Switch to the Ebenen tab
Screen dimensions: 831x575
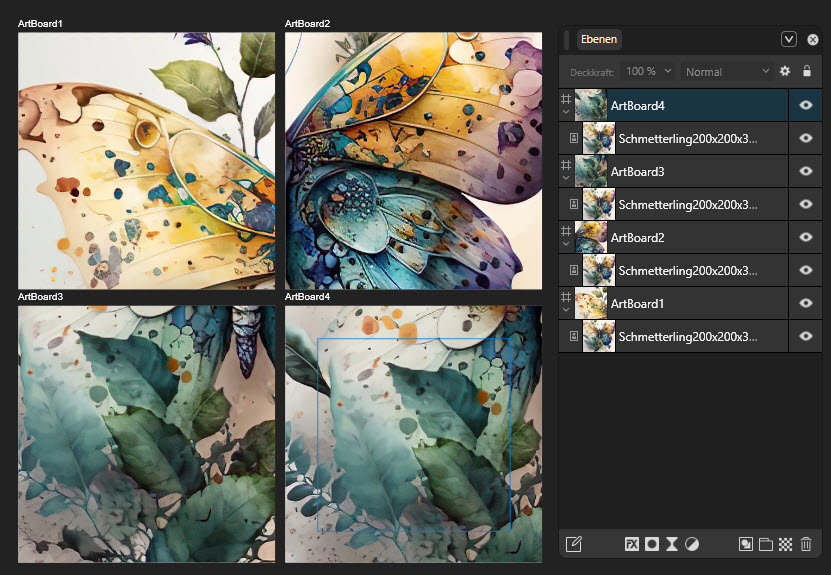click(x=600, y=39)
